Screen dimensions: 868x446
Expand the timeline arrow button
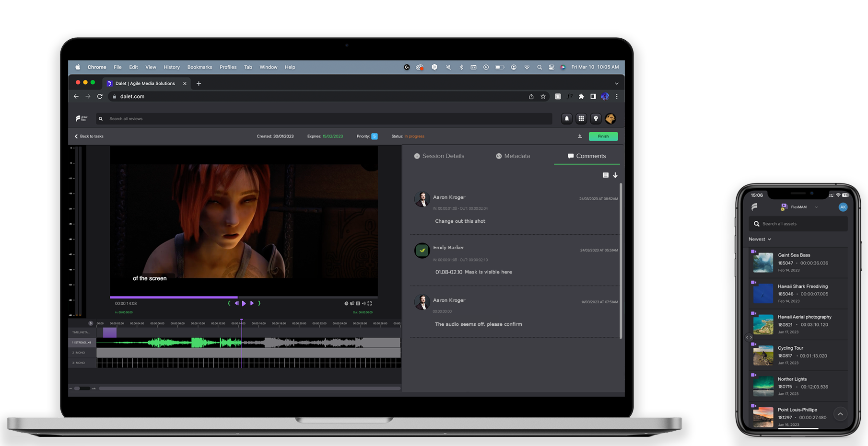(91, 323)
